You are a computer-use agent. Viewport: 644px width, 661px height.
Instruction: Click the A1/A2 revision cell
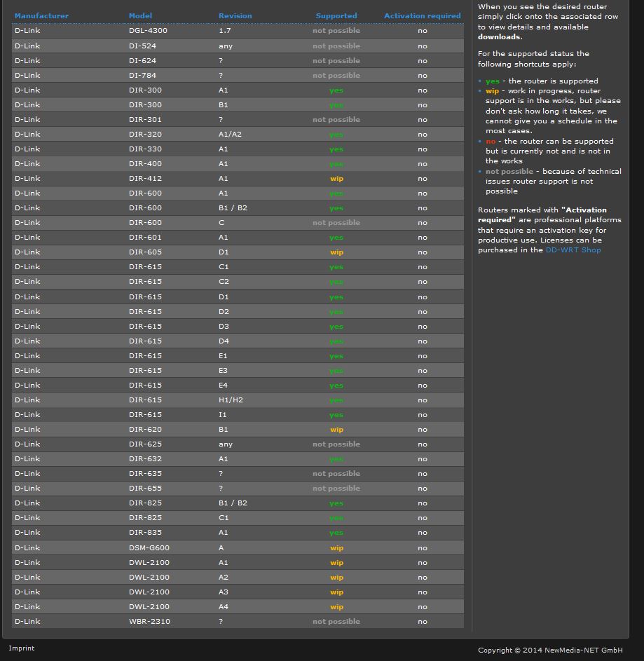click(230, 135)
